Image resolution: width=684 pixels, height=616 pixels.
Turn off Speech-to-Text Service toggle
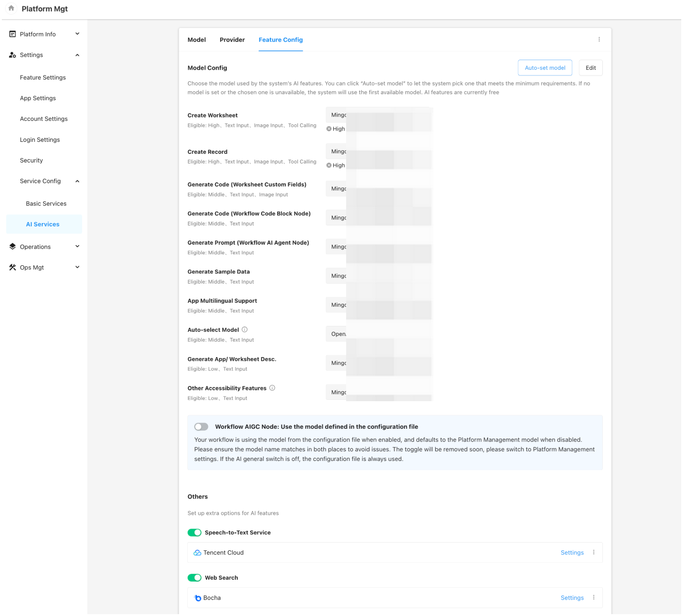tap(195, 532)
